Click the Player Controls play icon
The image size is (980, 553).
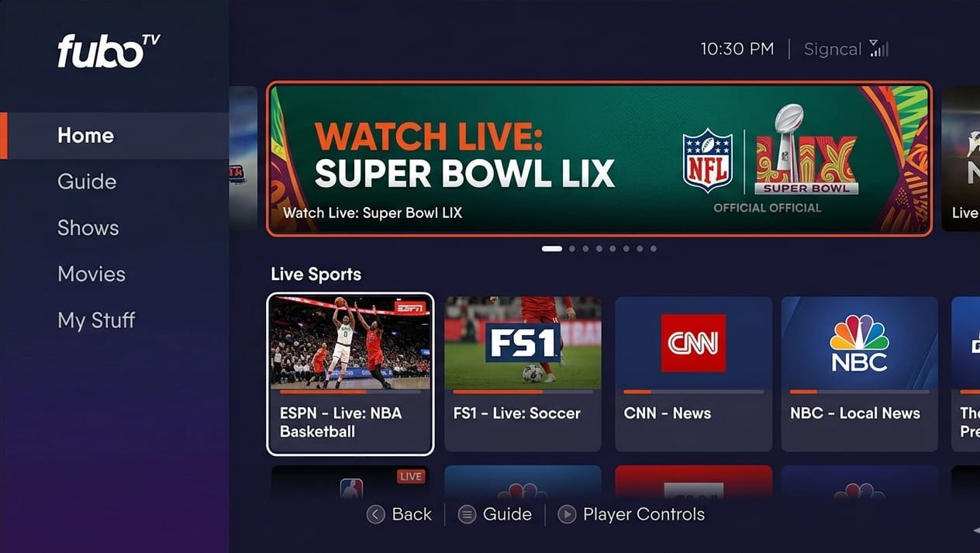click(567, 514)
